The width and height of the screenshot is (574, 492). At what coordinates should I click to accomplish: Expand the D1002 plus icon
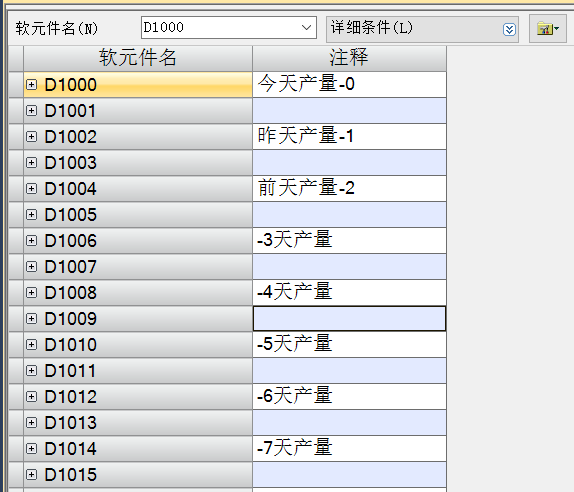click(31, 137)
